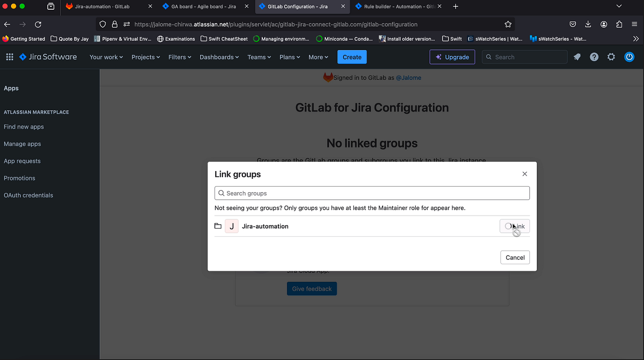Open the Firefox hamburger menu
The image size is (644, 360).
635,24
